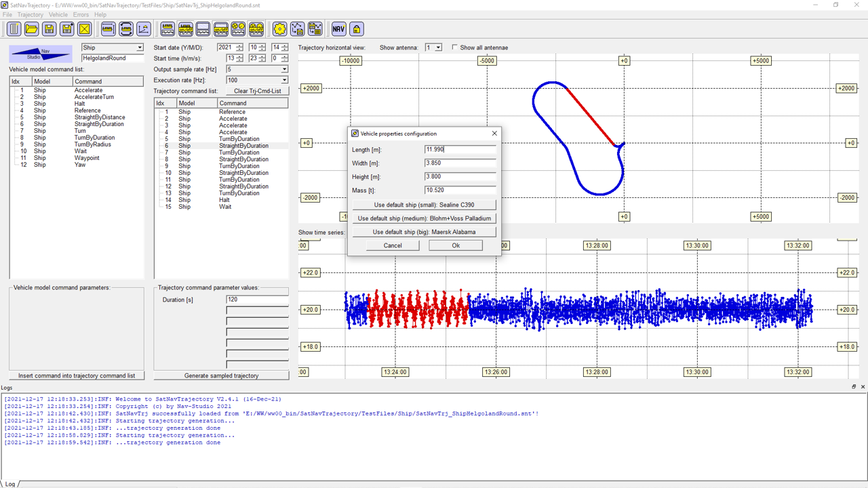Click the axes plot toolbar icon
The height and width of the screenshot is (488, 868).
tap(144, 28)
